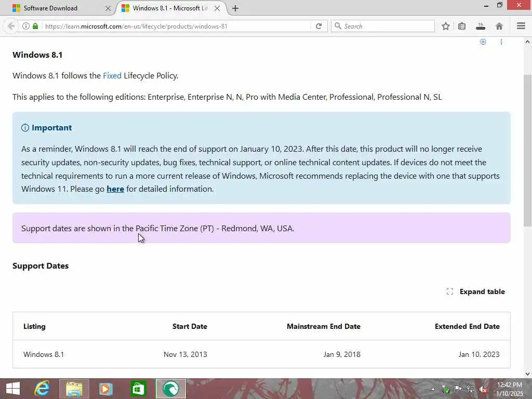Image resolution: width=532 pixels, height=399 pixels.
Task: Click the green padlock security icon
Action: tap(35, 26)
